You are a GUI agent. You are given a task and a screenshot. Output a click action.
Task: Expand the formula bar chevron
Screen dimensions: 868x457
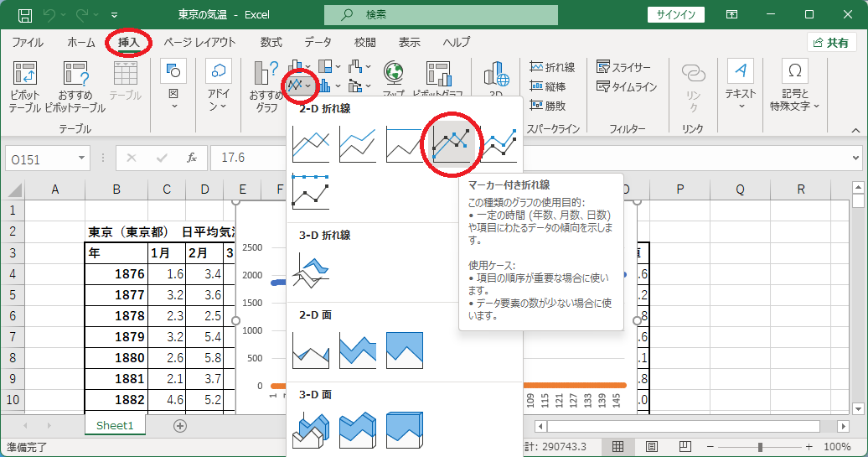click(855, 158)
